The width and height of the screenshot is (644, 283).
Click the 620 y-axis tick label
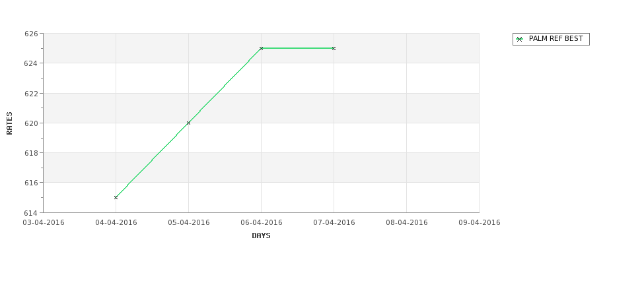tap(31, 123)
